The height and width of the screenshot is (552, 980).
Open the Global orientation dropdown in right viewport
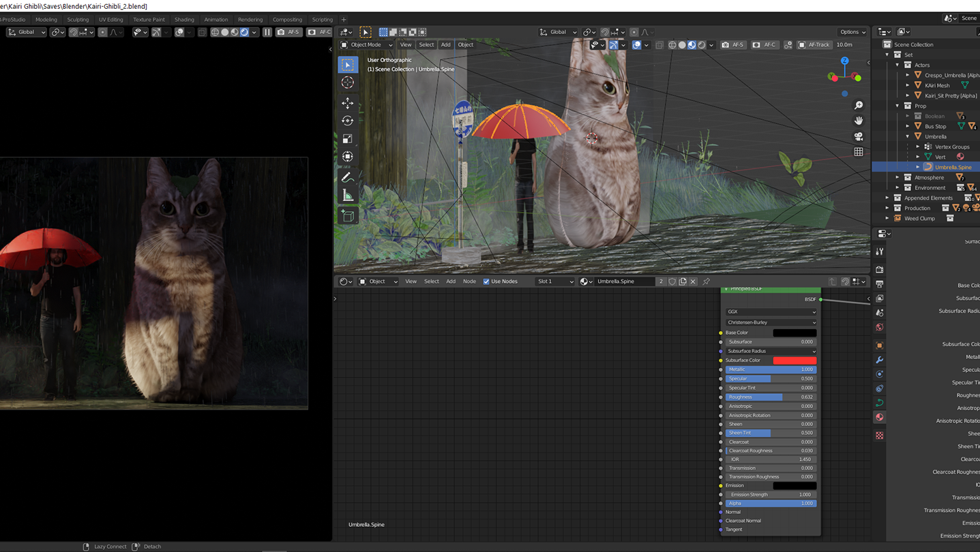(558, 32)
